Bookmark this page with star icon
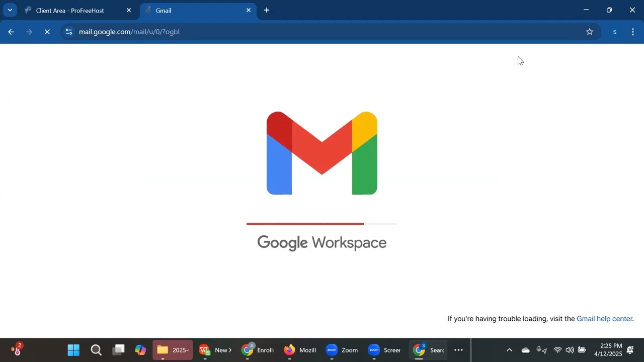This screenshot has width=644, height=362. [x=590, y=32]
